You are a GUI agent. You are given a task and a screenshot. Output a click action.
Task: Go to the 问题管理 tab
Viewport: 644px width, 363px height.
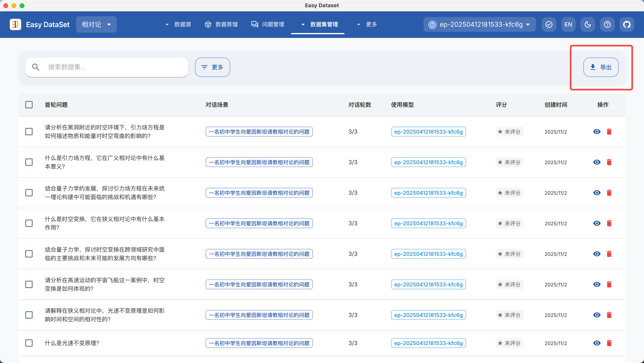(x=268, y=24)
